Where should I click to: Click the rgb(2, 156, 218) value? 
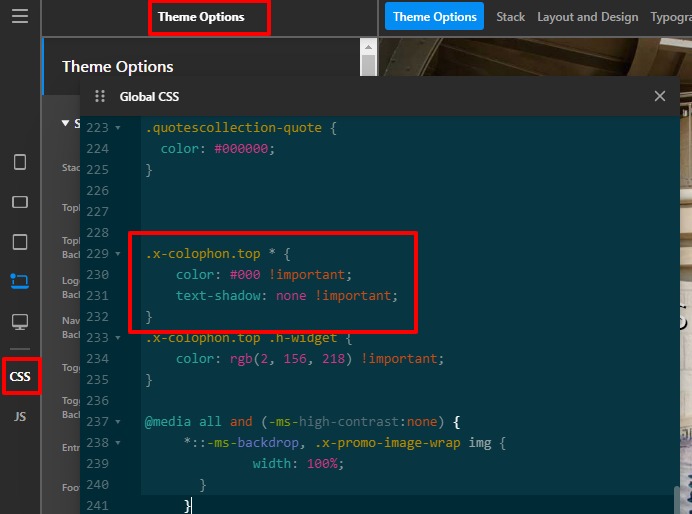tap(291, 359)
